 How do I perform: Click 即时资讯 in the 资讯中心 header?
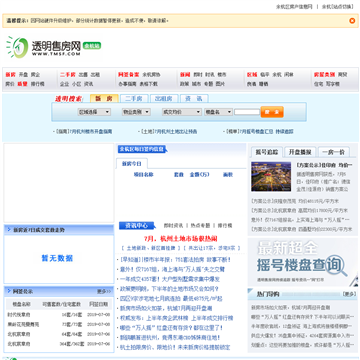173,226
